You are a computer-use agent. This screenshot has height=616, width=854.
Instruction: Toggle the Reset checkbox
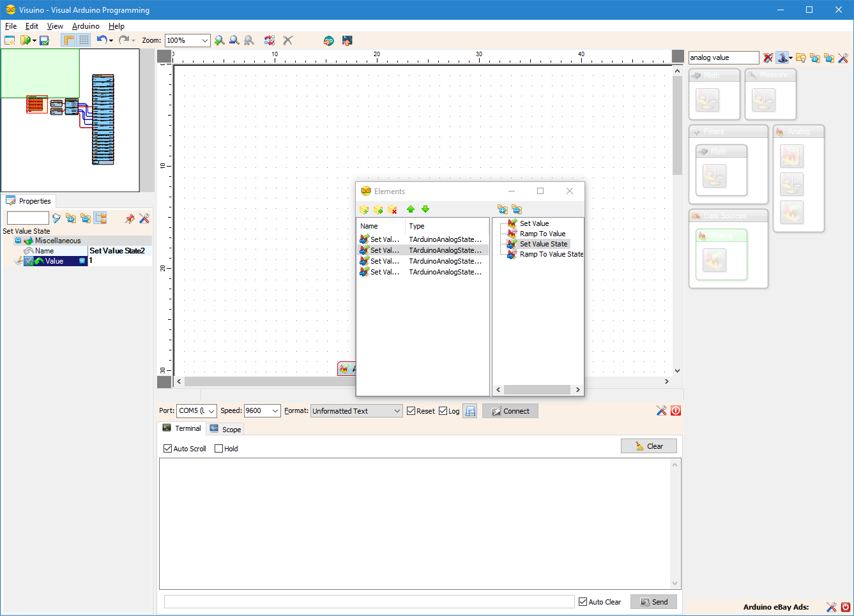click(411, 411)
